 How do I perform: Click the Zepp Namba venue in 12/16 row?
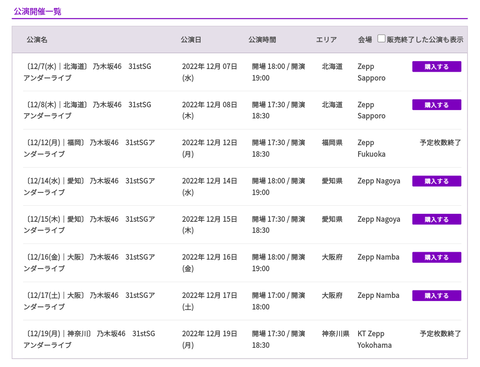click(x=378, y=257)
